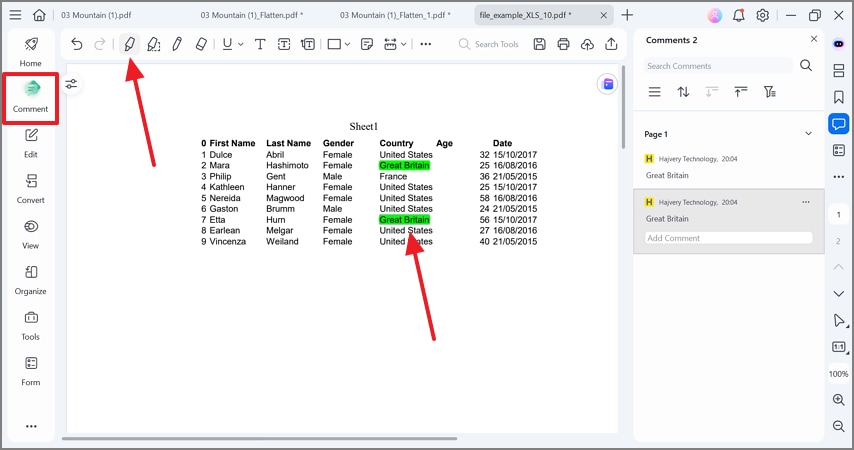The height and width of the screenshot is (450, 854).
Task: Select the area highlight tool
Action: [154, 44]
